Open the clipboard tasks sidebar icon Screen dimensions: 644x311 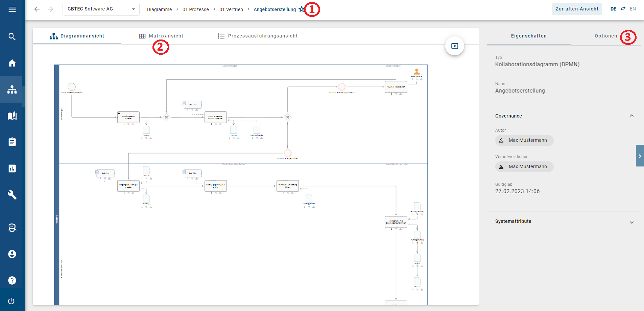coord(12,142)
